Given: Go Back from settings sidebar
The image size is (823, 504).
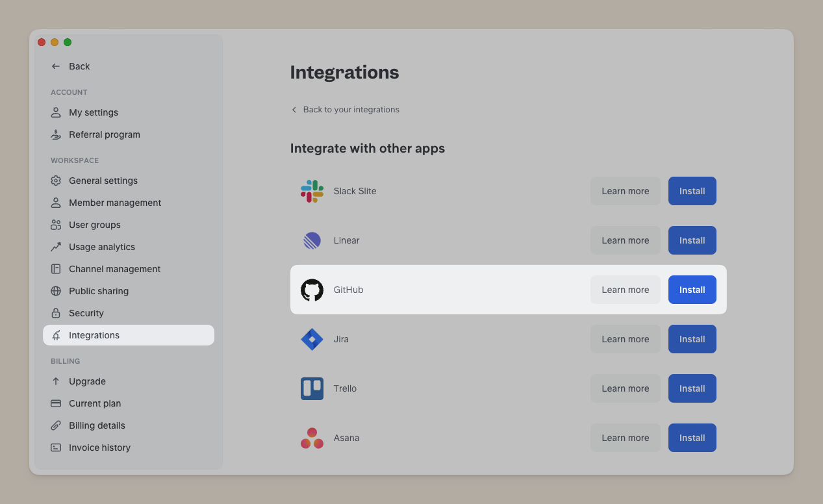Looking at the screenshot, I should pyautogui.click(x=70, y=66).
